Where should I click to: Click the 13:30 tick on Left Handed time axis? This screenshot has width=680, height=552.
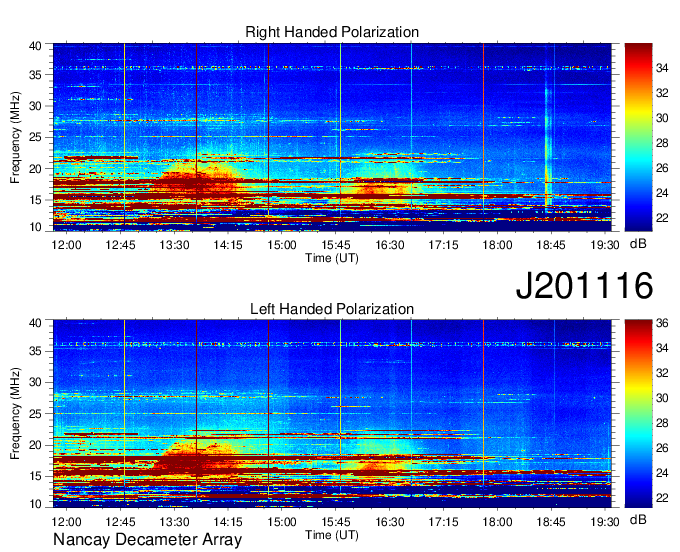pyautogui.click(x=174, y=522)
